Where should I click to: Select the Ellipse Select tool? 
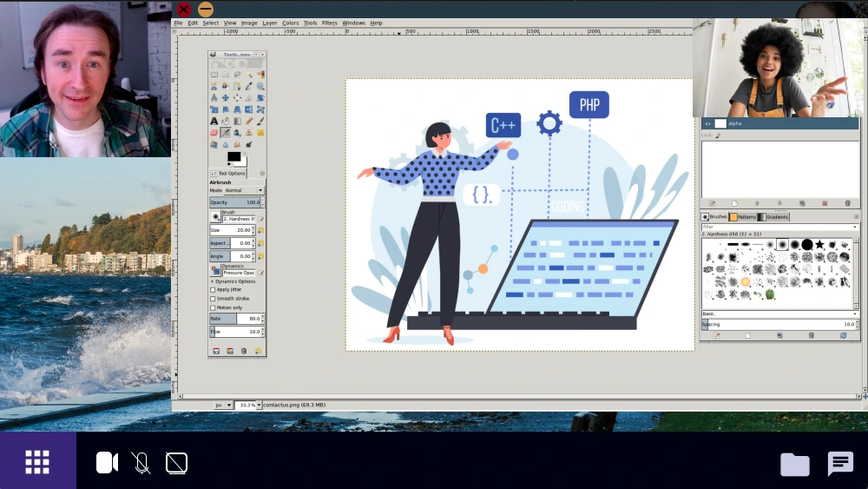[x=226, y=75]
